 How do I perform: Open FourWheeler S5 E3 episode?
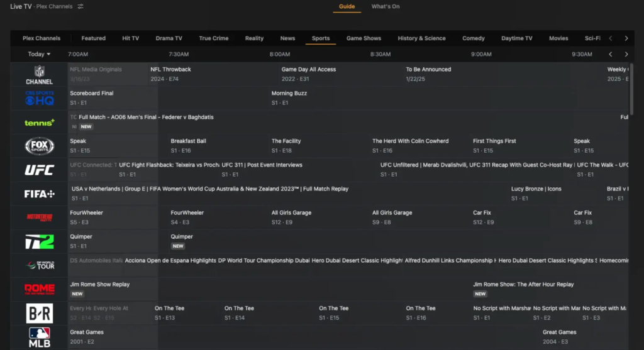pyautogui.click(x=118, y=217)
